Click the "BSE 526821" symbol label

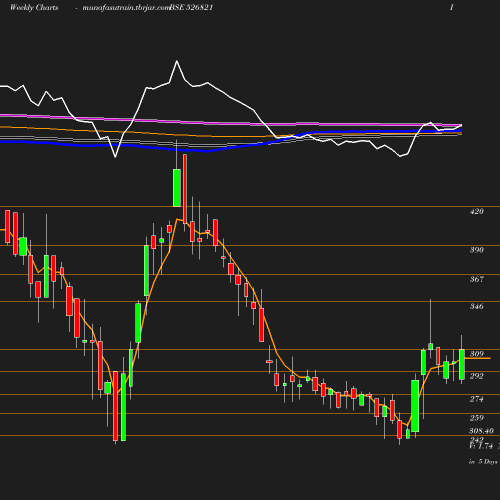point(192,7)
